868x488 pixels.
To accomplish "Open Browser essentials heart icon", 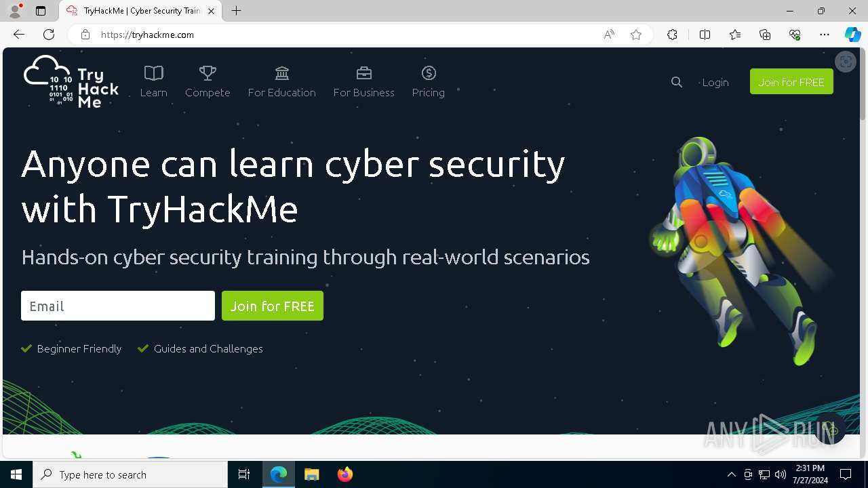I will click(795, 35).
